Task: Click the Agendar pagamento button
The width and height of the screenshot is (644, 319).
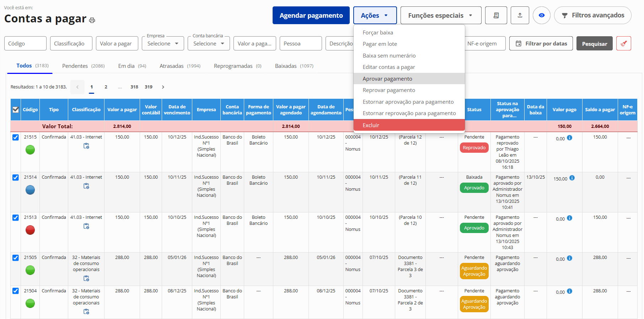Action: point(311,15)
